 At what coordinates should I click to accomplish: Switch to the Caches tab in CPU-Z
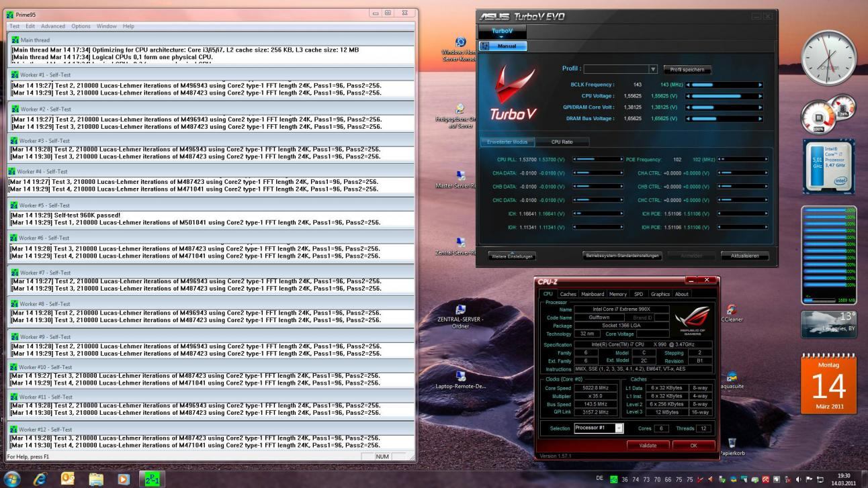point(568,294)
